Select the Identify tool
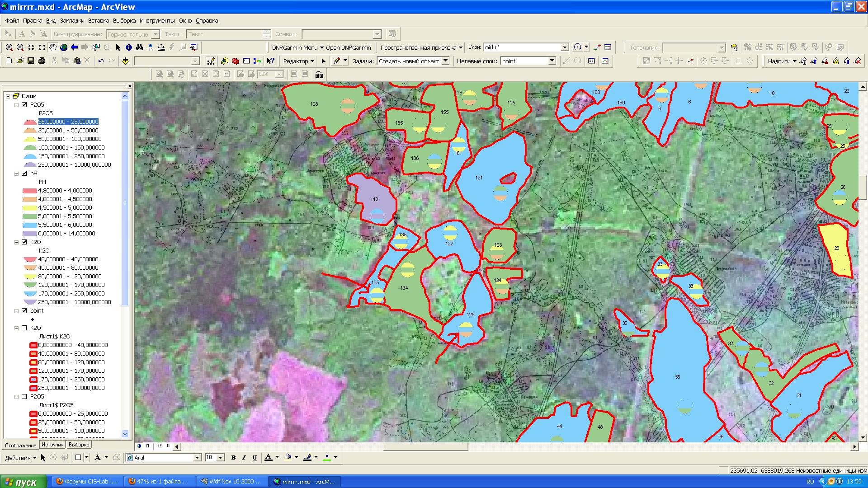 [x=129, y=47]
